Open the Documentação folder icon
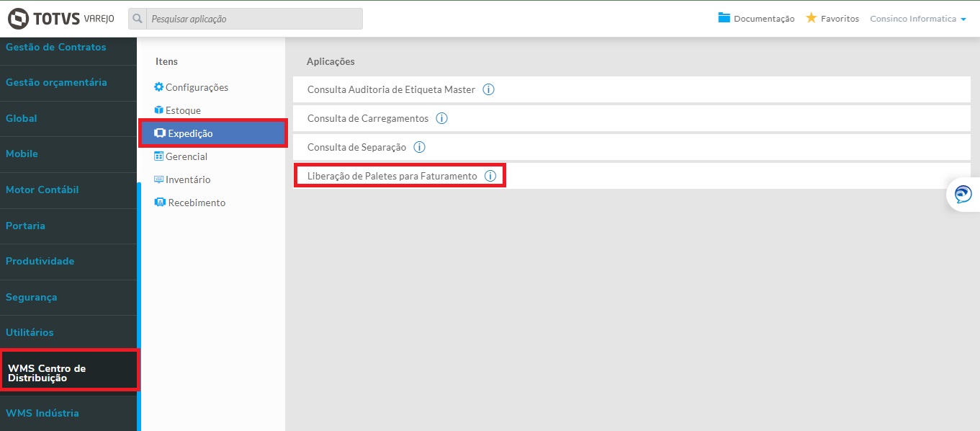The width and height of the screenshot is (980, 431). [x=724, y=18]
